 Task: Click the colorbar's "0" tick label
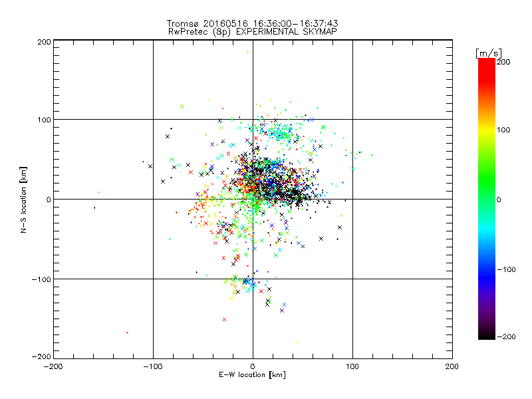499,199
